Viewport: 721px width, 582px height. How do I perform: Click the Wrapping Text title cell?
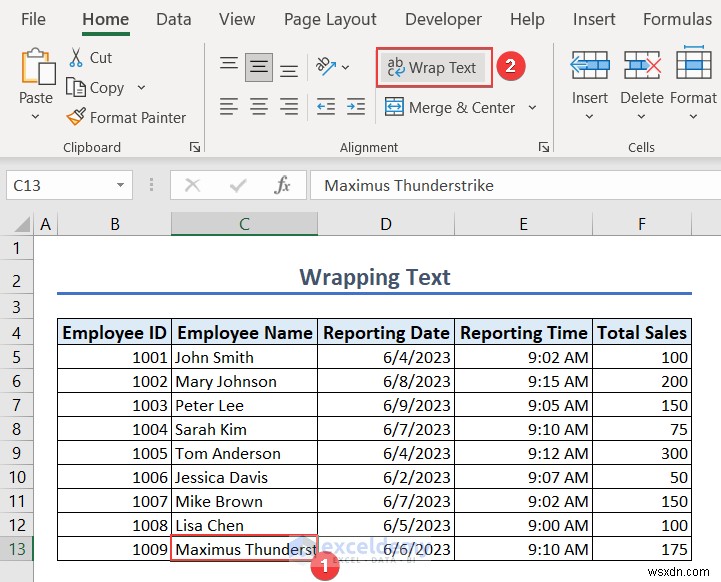[x=374, y=278]
